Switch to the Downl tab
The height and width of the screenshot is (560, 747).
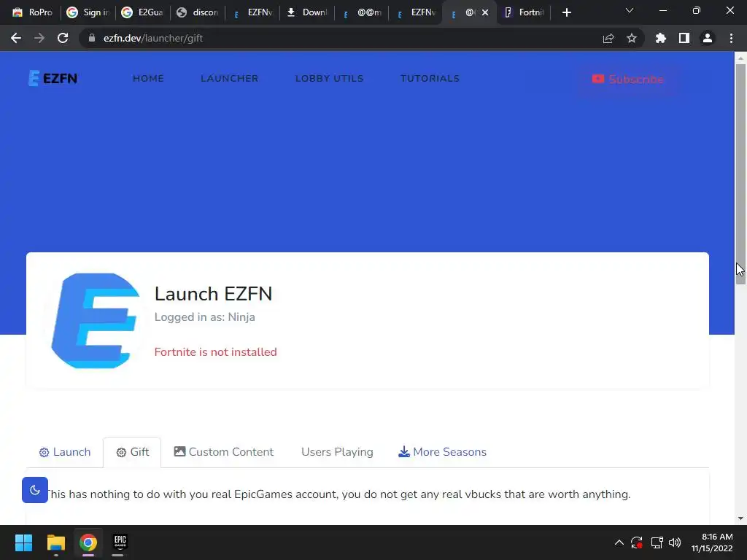click(x=307, y=12)
